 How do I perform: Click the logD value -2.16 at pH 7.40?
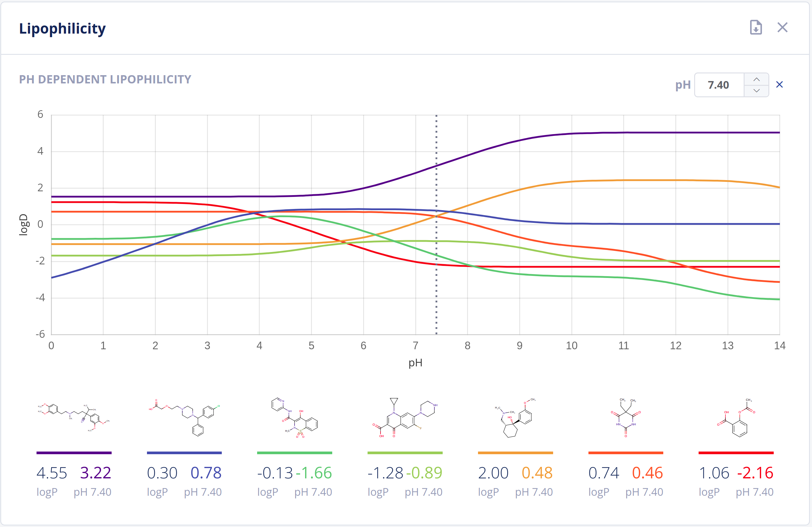755,473
